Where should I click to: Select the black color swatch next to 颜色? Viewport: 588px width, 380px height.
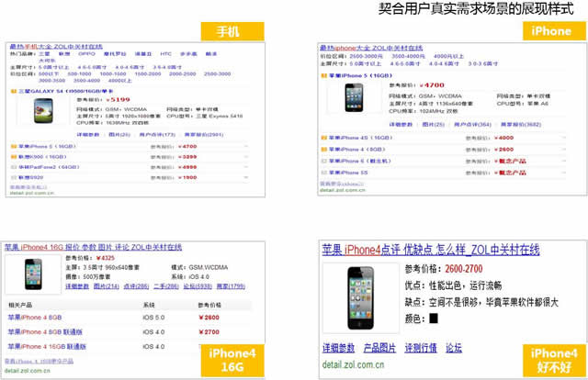[x=434, y=319]
